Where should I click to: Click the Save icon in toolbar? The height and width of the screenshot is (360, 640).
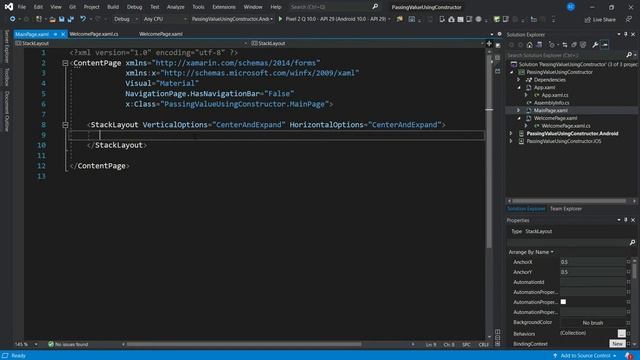(62, 19)
